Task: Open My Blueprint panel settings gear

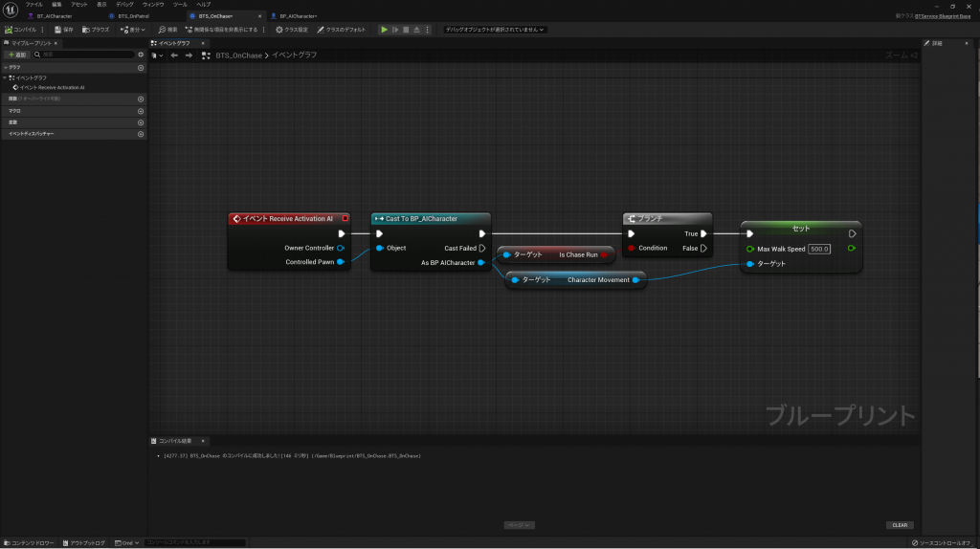Action: (141, 55)
